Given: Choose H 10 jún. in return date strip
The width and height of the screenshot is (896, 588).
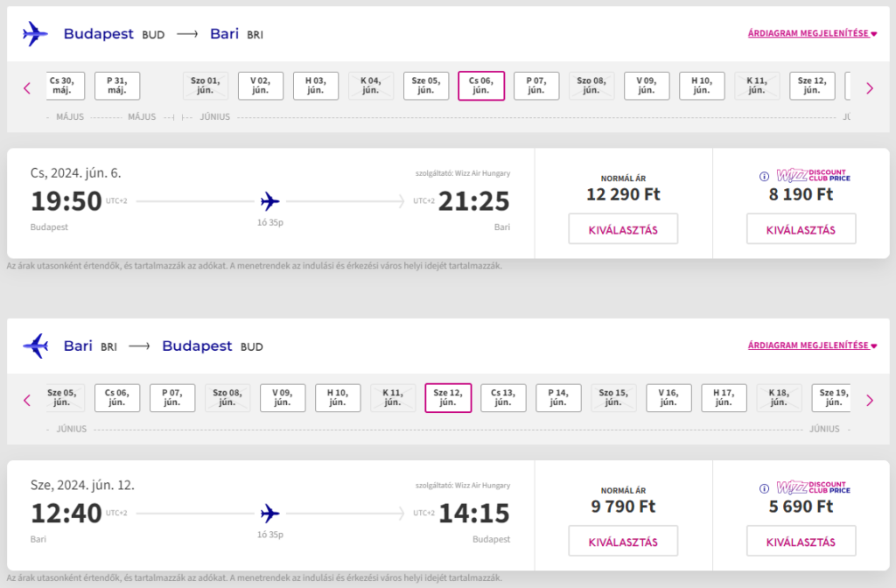Looking at the screenshot, I should [x=338, y=398].
